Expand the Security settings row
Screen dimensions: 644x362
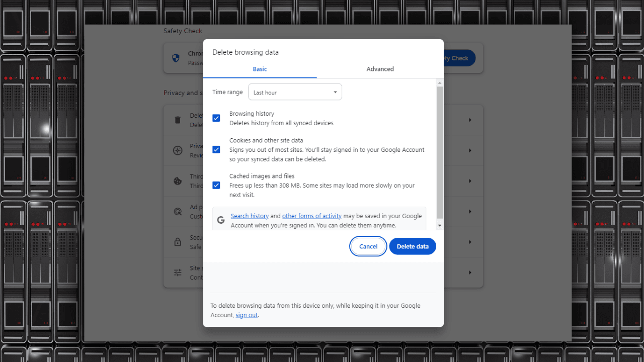[470, 242]
